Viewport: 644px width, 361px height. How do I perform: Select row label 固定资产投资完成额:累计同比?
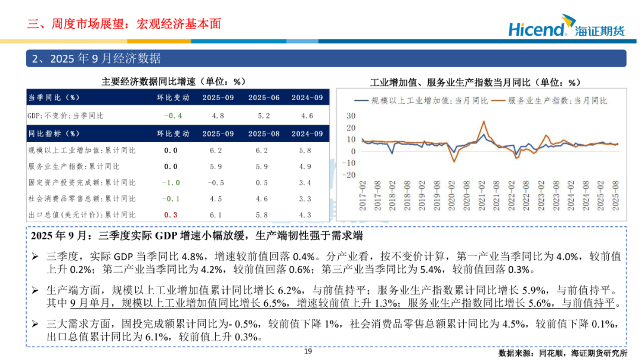pos(82,182)
